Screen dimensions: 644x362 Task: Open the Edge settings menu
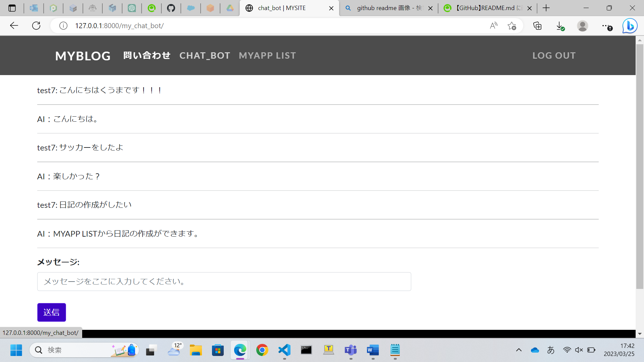607,25
